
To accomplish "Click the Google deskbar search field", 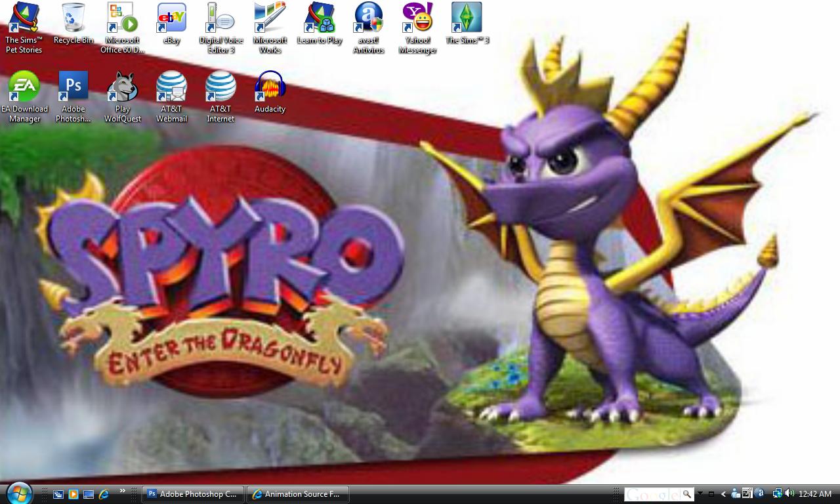I will [x=652, y=494].
